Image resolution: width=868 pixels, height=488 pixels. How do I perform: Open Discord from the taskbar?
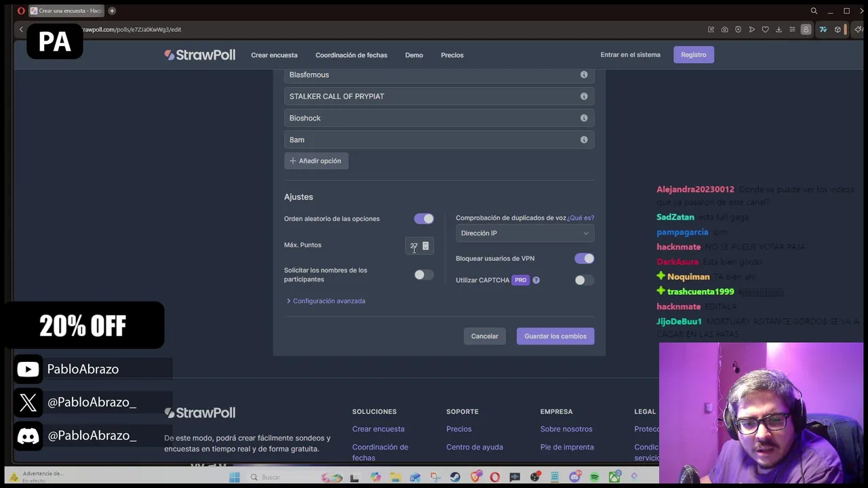tap(575, 477)
